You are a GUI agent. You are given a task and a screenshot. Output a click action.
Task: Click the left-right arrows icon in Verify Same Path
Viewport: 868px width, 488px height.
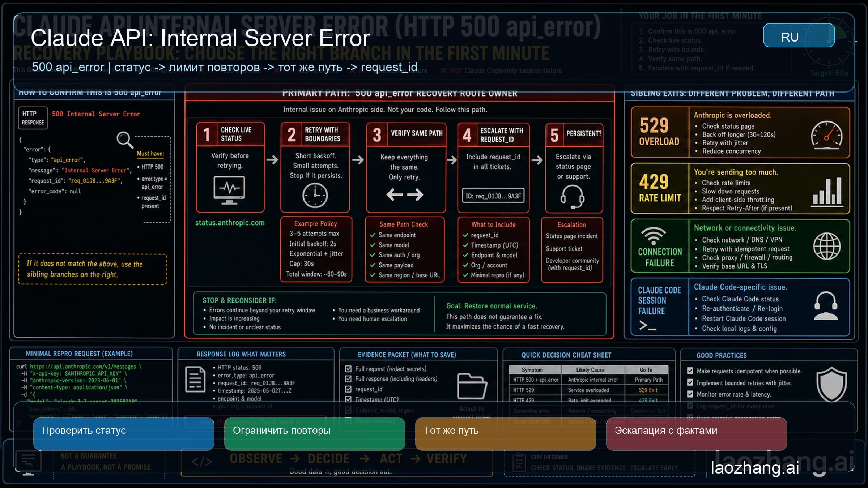tap(405, 194)
